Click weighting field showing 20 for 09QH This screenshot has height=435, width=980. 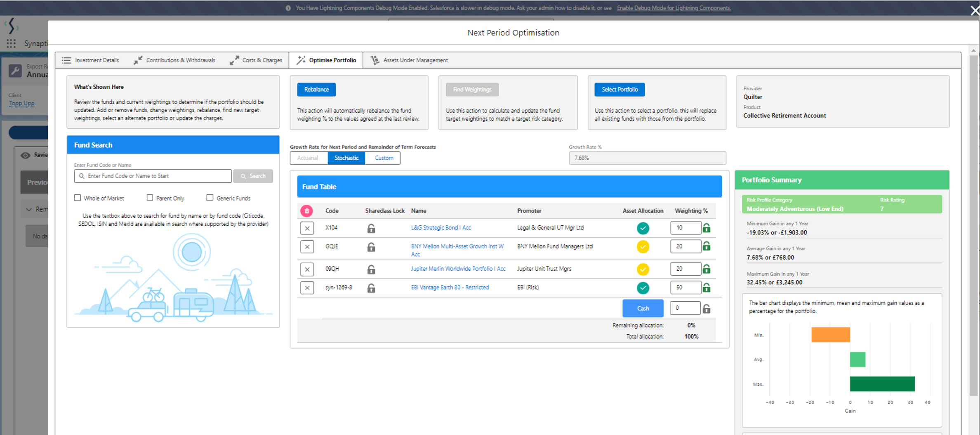(685, 269)
